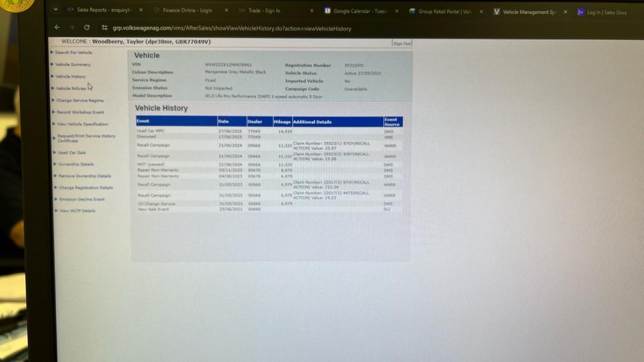Click arrow bullet beside View WLTP Details

pos(56,211)
